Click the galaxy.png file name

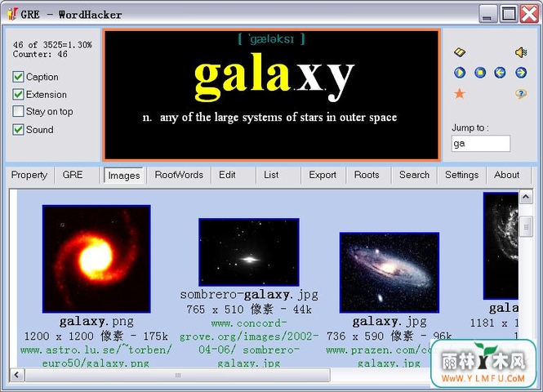click(96, 322)
